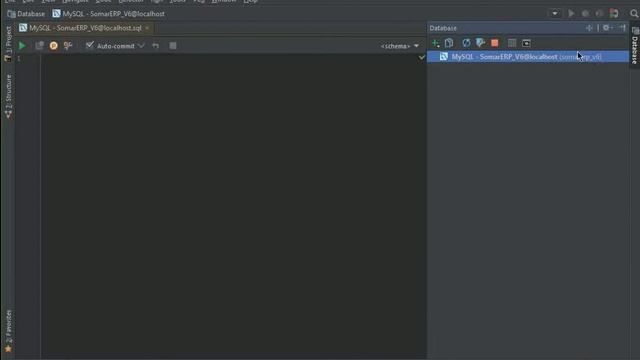Click the icon between the run and orange P buttons
The image size is (640, 360).
click(x=39, y=46)
